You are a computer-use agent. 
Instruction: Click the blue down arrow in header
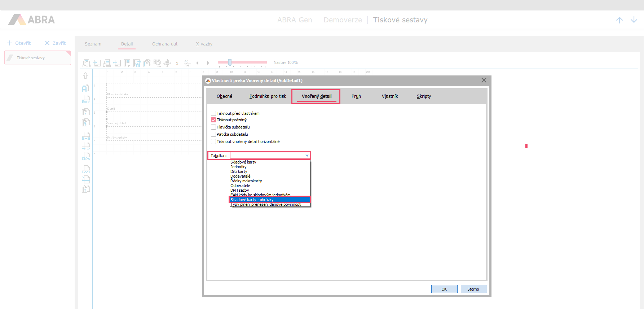point(634,20)
